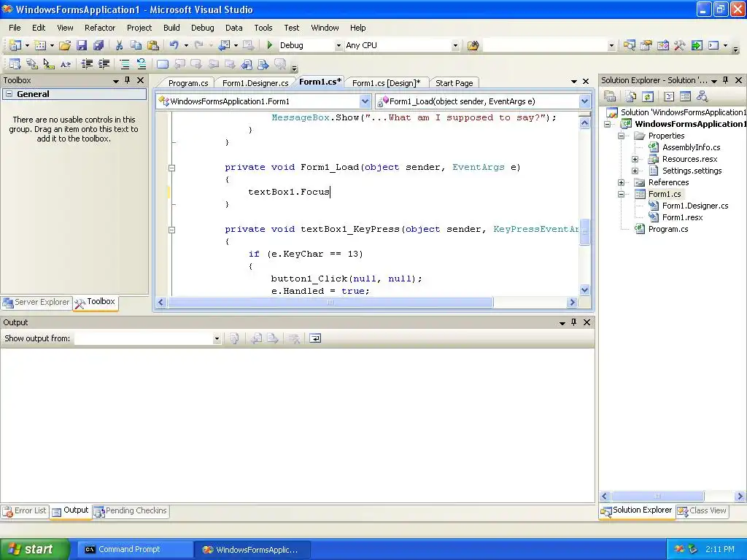Click the Open File folder icon
The height and width of the screenshot is (560, 747).
pos(65,45)
